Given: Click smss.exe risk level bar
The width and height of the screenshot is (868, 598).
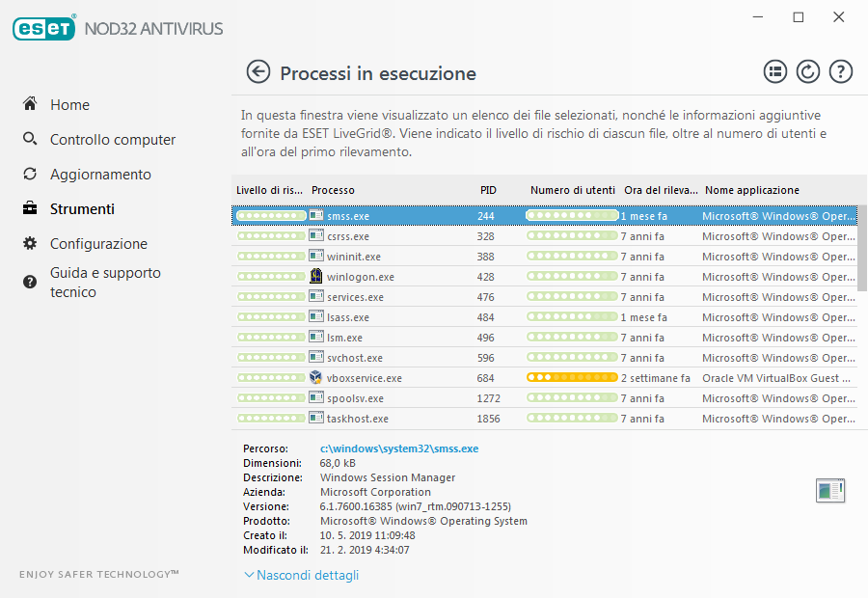Looking at the screenshot, I should (271, 215).
